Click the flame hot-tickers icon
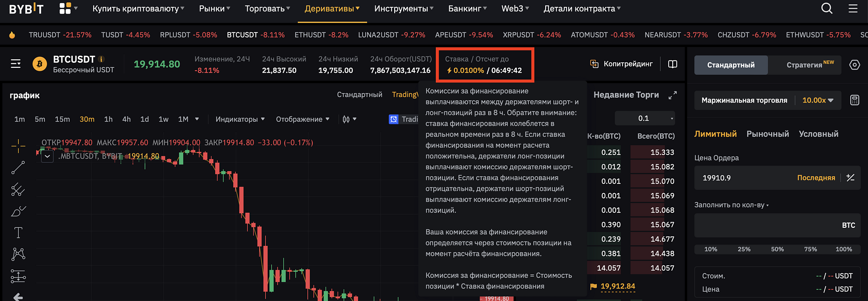This screenshot has width=868, height=301. click(12, 35)
